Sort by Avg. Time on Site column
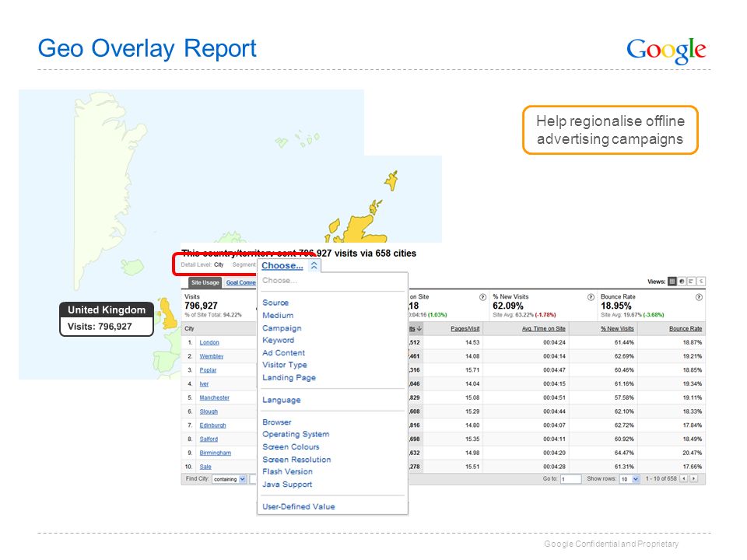The image size is (747, 560). [x=544, y=328]
